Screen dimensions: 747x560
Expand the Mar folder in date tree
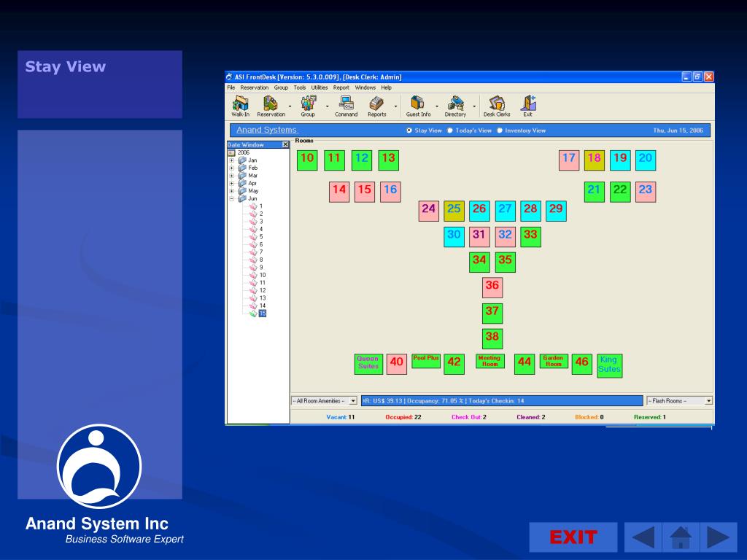click(231, 176)
